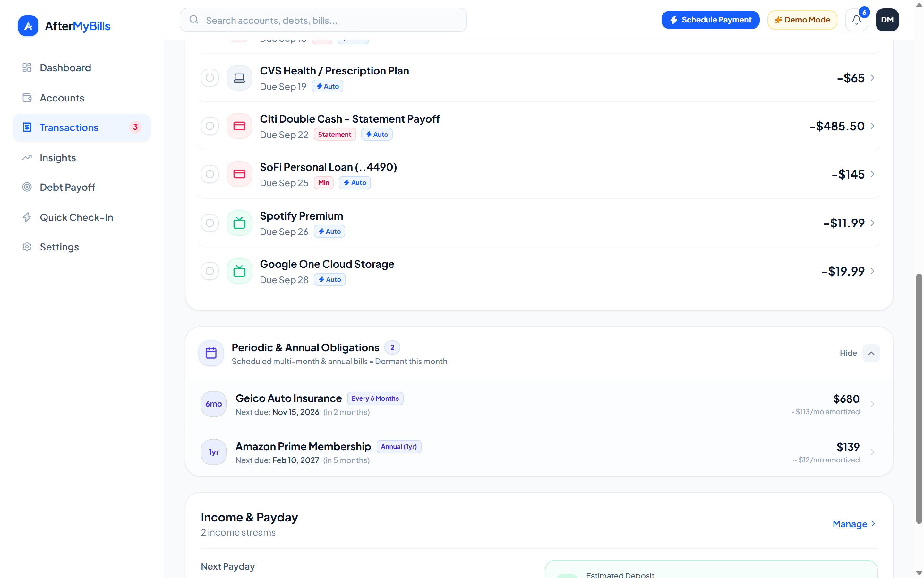924x578 pixels.
Task: Click the Settings gear icon in sidebar
Action: [x=27, y=247]
